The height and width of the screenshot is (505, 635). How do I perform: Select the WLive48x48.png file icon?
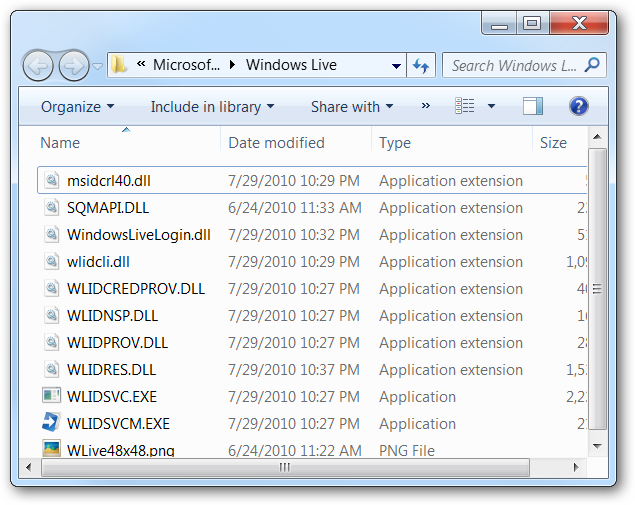pos(51,449)
